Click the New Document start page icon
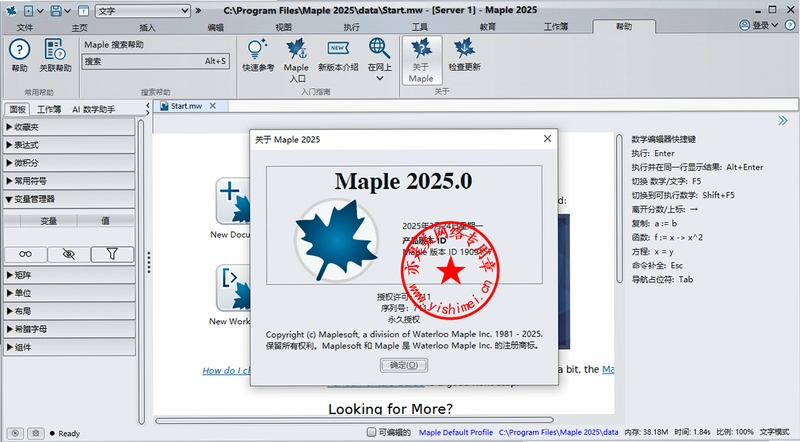 (233, 201)
